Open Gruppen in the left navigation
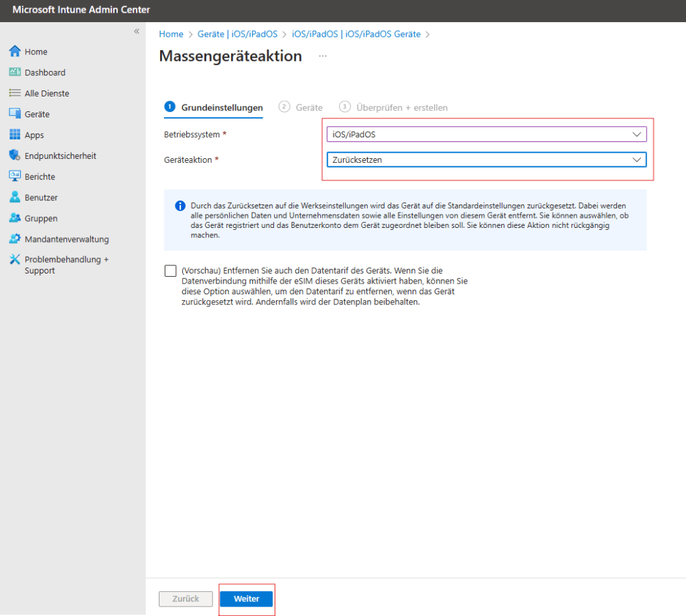This screenshot has height=616, width=686. coord(41,218)
